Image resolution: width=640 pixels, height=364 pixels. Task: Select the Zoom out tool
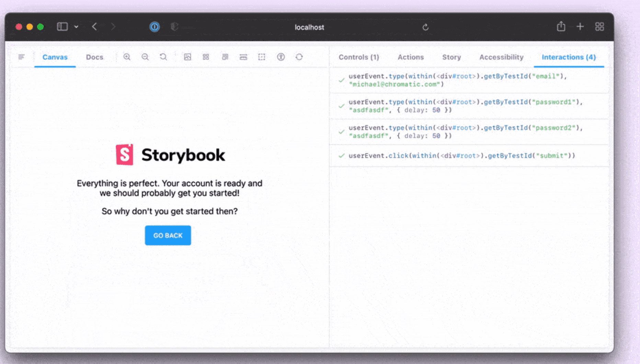point(145,57)
